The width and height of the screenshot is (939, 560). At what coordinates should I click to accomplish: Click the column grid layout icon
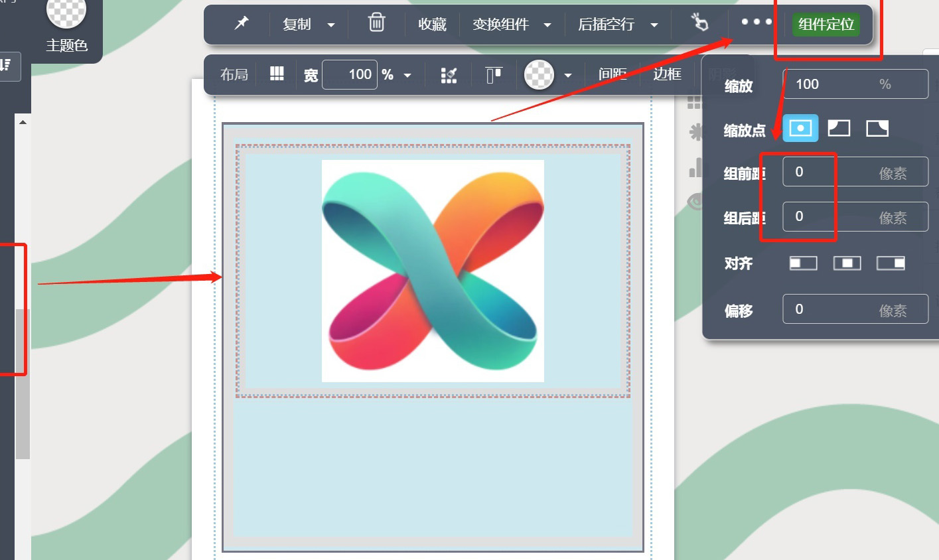277,74
